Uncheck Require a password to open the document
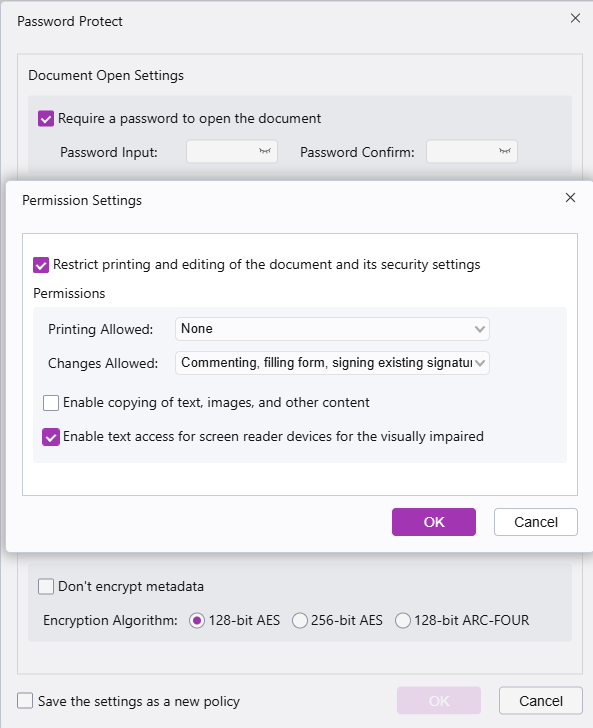Viewport: 593px width, 728px height. (46, 118)
